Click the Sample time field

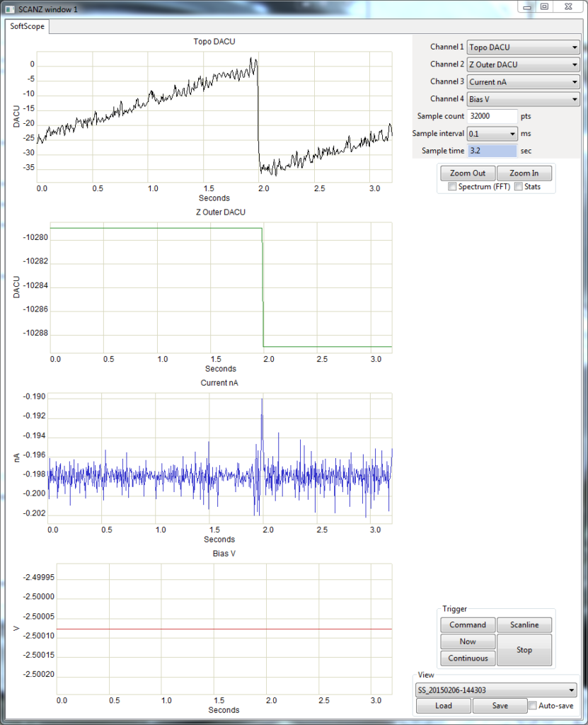click(492, 151)
